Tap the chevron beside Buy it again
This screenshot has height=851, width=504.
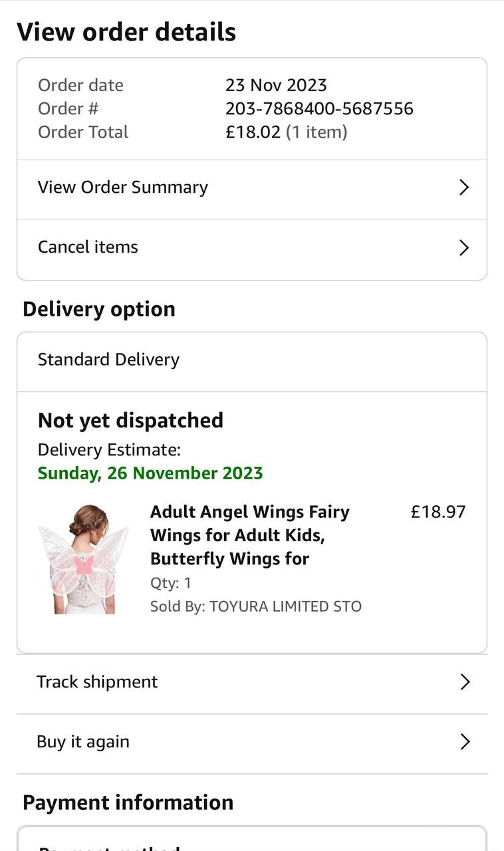[465, 742]
